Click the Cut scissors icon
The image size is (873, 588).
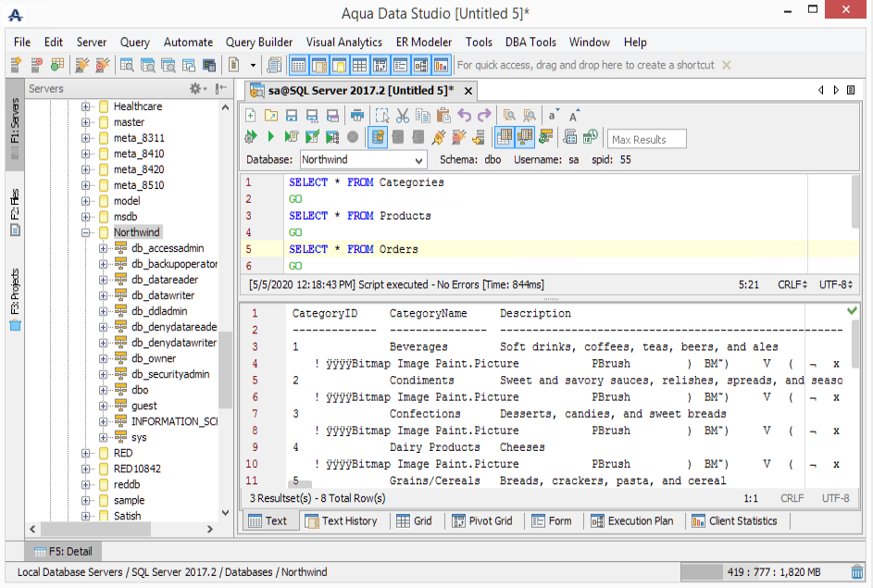(x=403, y=116)
